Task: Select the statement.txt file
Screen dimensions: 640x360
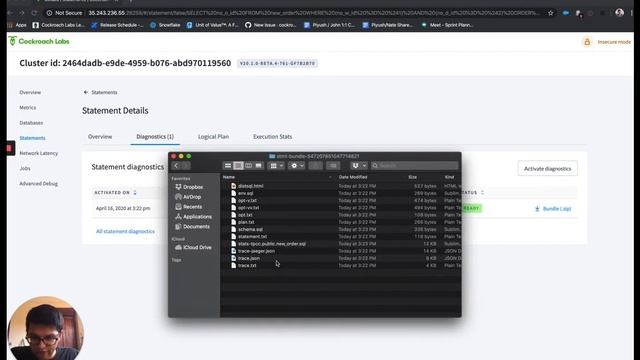Action: click(x=252, y=237)
